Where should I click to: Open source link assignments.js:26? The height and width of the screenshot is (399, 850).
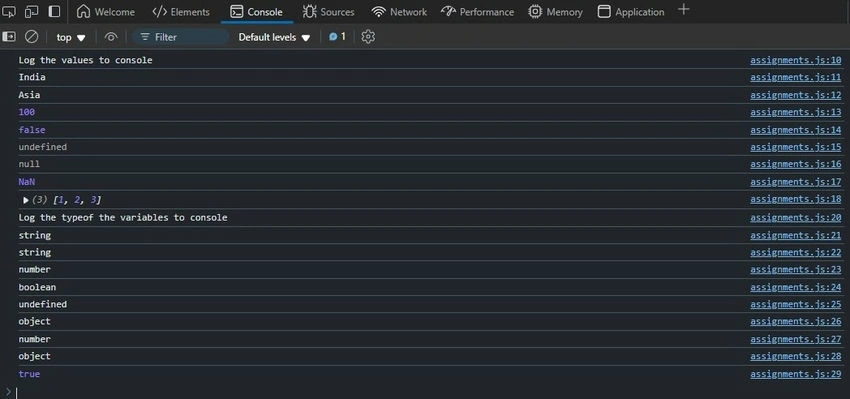pyautogui.click(x=795, y=321)
